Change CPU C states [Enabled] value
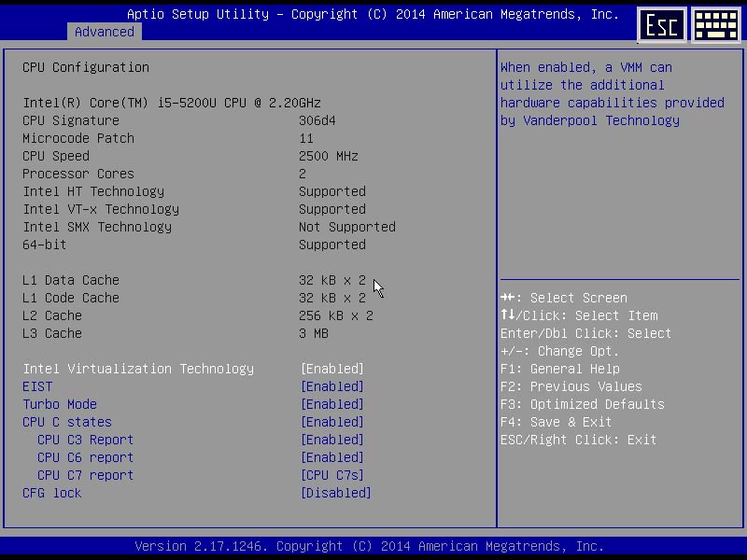This screenshot has width=747, height=560. coord(332,422)
